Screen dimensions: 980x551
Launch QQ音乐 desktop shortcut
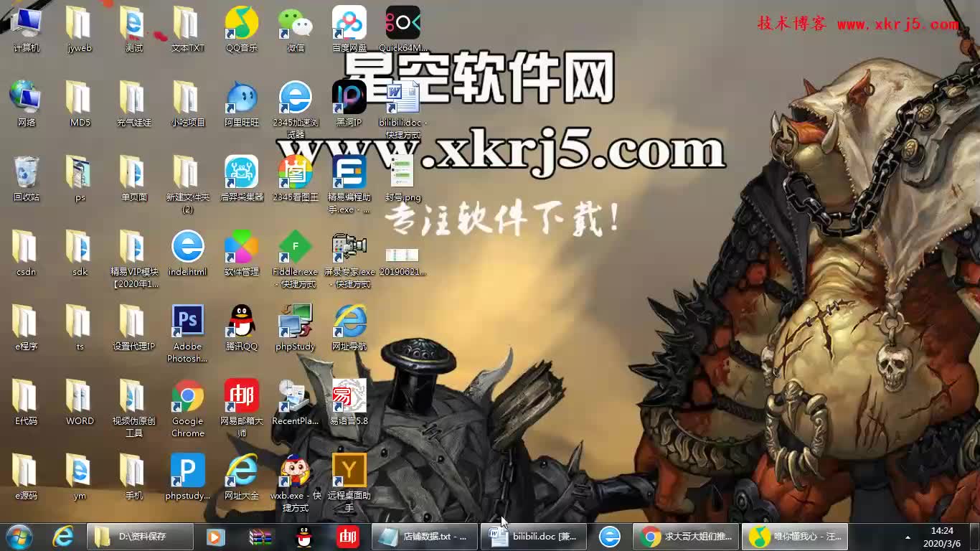242,29
